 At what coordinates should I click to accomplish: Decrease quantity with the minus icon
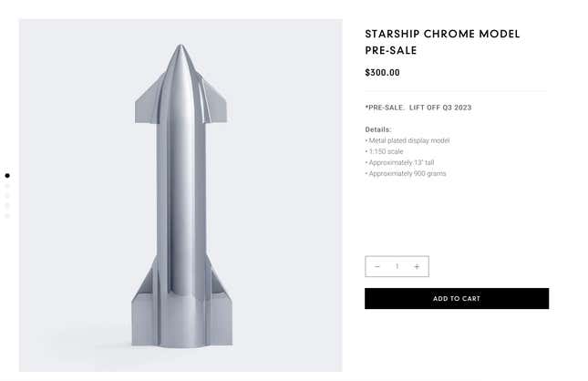click(x=377, y=267)
